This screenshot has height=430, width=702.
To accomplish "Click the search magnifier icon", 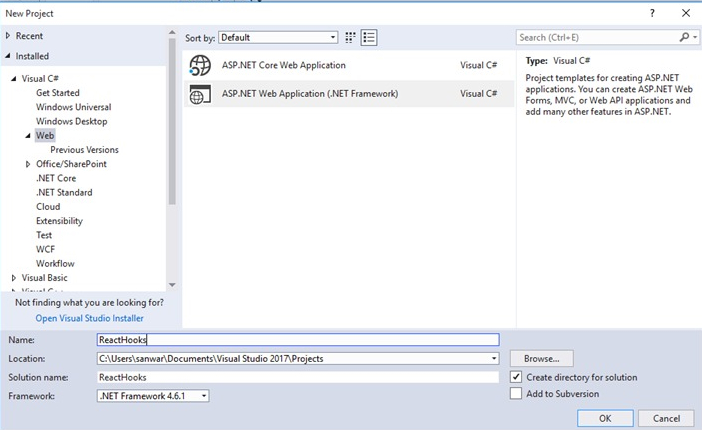I will click(684, 37).
